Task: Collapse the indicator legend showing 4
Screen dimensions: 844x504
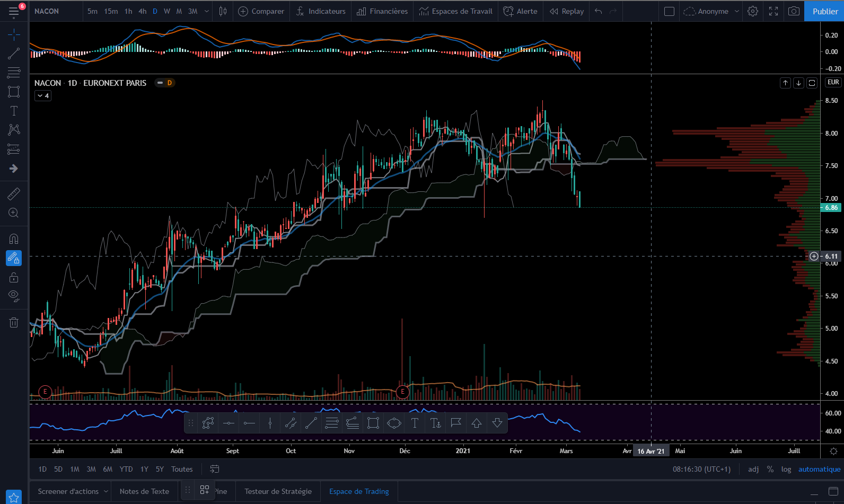Action: coord(43,96)
